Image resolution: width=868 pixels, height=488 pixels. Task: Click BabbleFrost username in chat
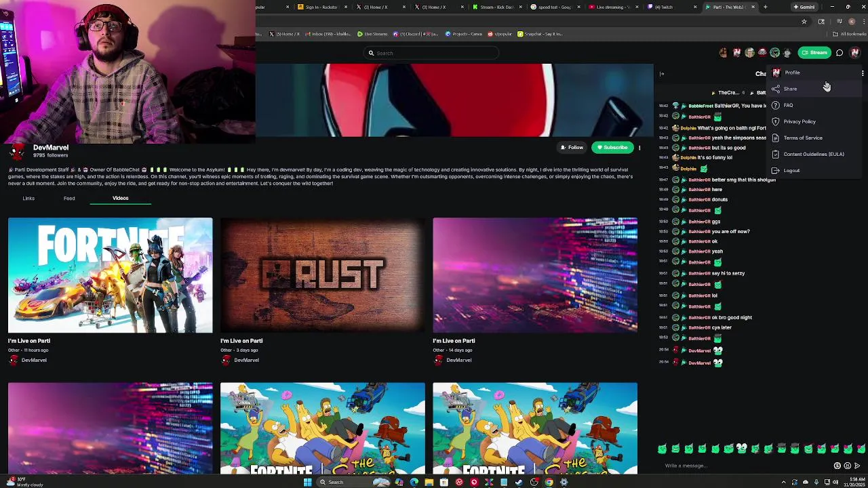[x=701, y=106]
